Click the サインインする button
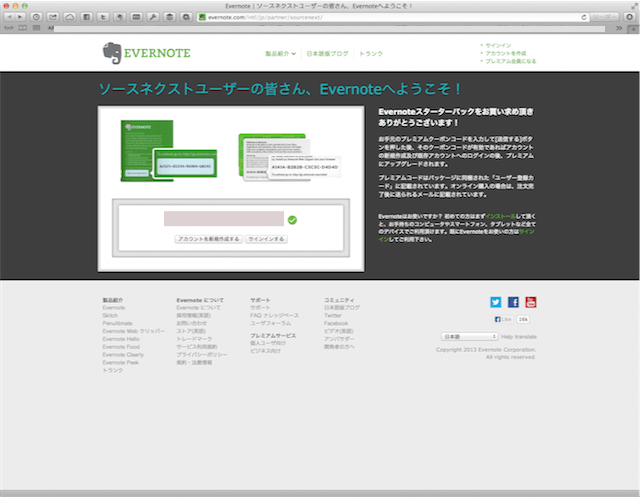The height and width of the screenshot is (497, 640). coord(266,239)
